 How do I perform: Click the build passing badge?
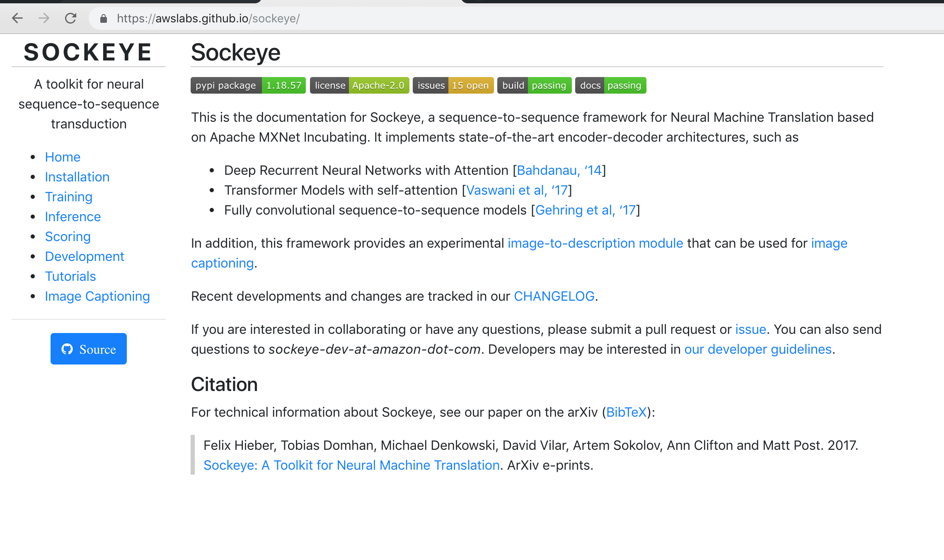pyautogui.click(x=534, y=85)
